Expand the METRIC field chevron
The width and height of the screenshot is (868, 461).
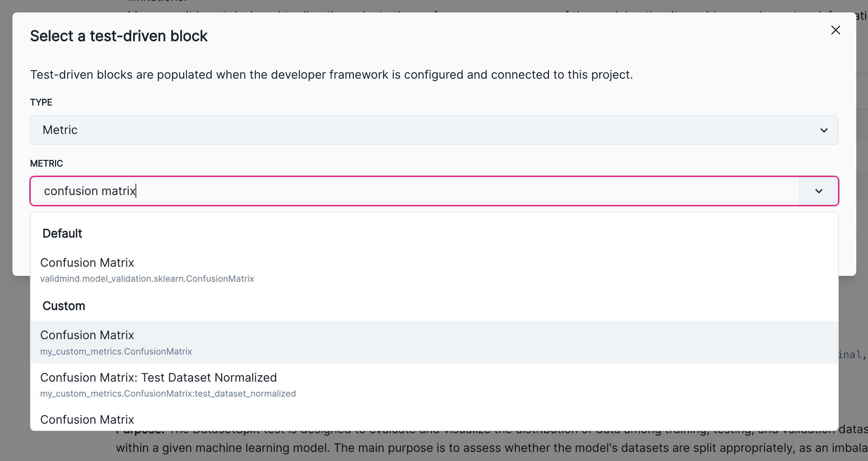pos(819,191)
